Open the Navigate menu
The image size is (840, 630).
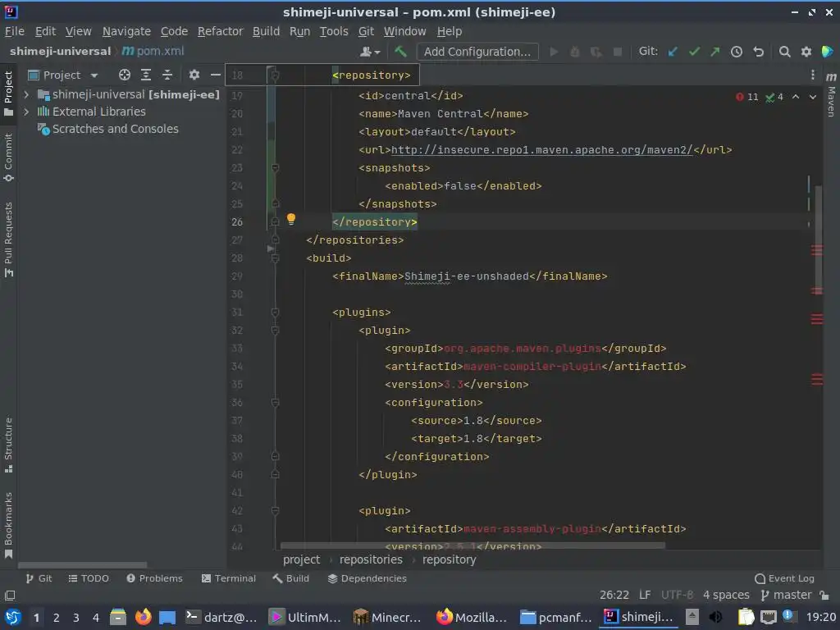[x=126, y=32]
